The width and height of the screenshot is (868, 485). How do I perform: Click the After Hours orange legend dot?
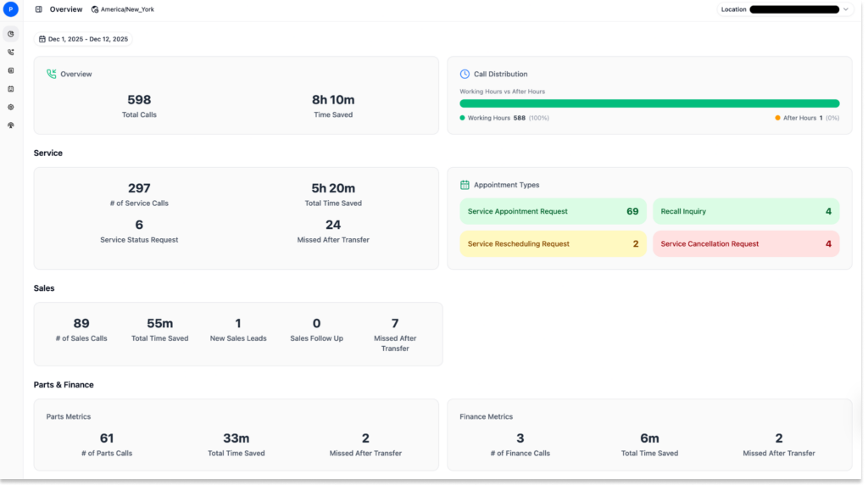tap(778, 118)
